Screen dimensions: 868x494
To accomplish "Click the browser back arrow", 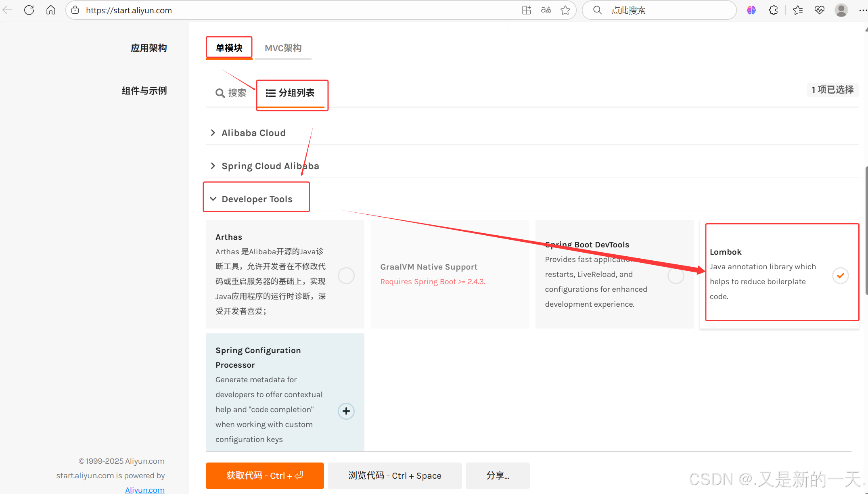I will [x=7, y=10].
